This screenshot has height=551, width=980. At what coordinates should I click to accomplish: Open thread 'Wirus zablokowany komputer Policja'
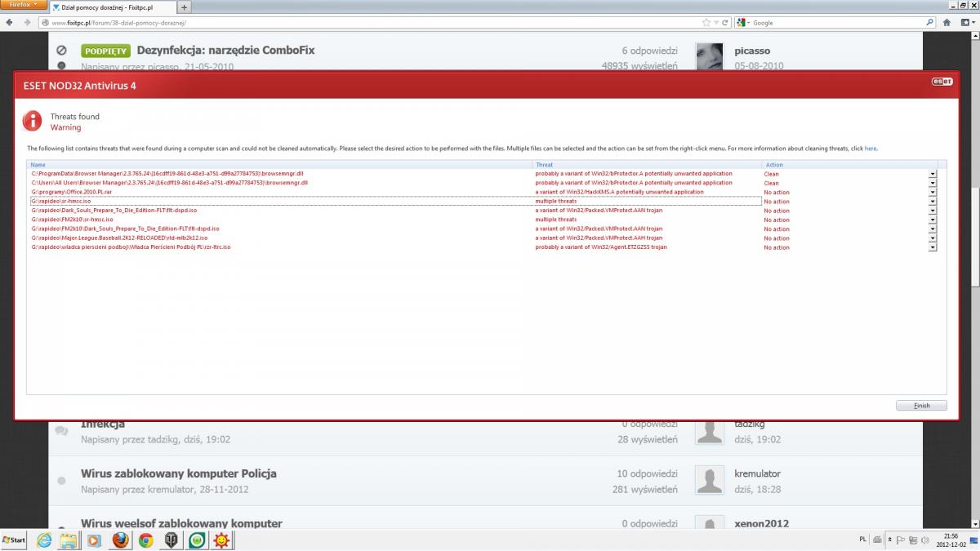point(179,473)
